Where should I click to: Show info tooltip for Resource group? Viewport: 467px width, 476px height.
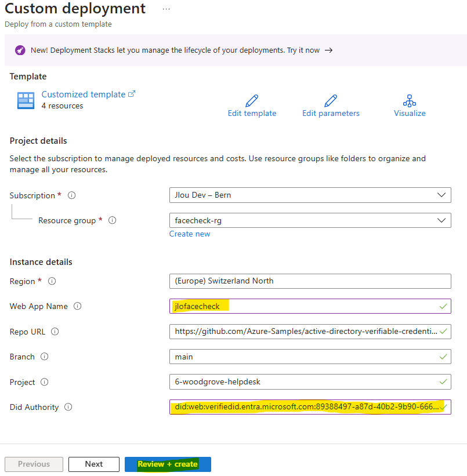tap(113, 220)
